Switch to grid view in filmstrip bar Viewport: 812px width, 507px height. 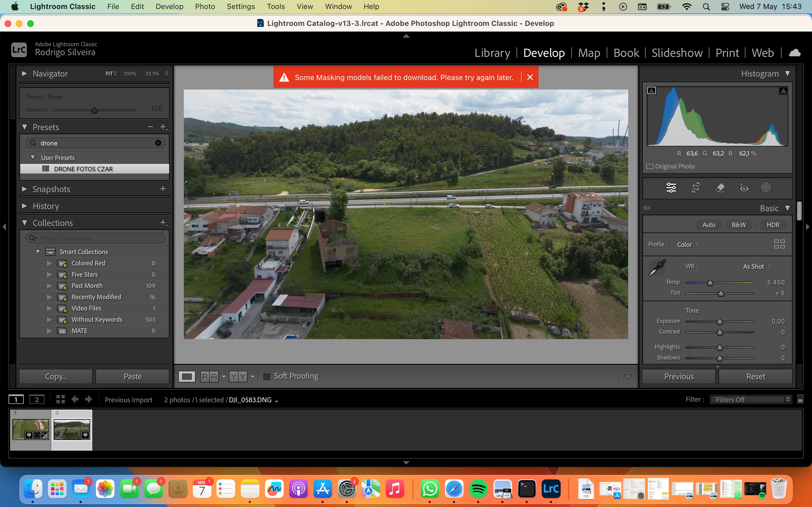point(60,399)
